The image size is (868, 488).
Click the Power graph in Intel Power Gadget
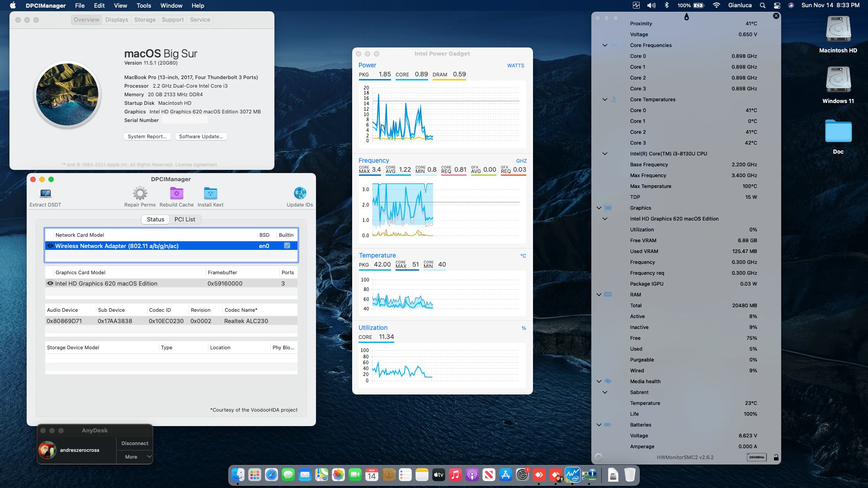click(442, 114)
